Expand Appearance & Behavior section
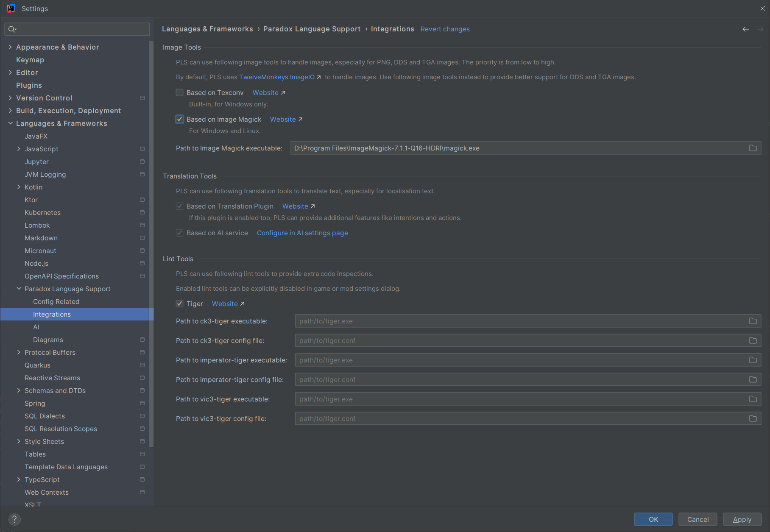770x532 pixels. coord(10,47)
